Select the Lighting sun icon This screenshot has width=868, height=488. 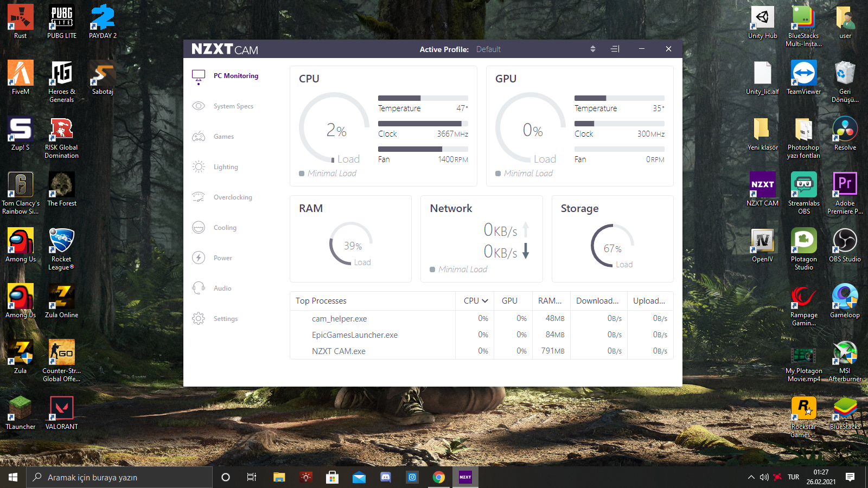coord(199,166)
